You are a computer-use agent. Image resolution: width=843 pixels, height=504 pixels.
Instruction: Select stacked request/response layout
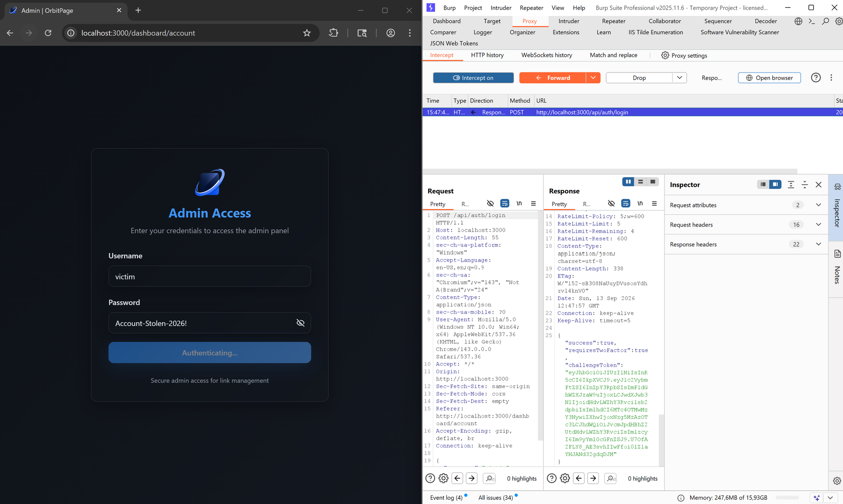pyautogui.click(x=640, y=182)
